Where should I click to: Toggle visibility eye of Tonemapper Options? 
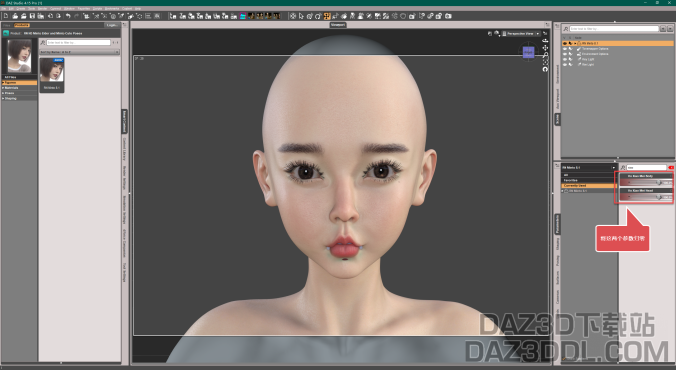click(565, 49)
